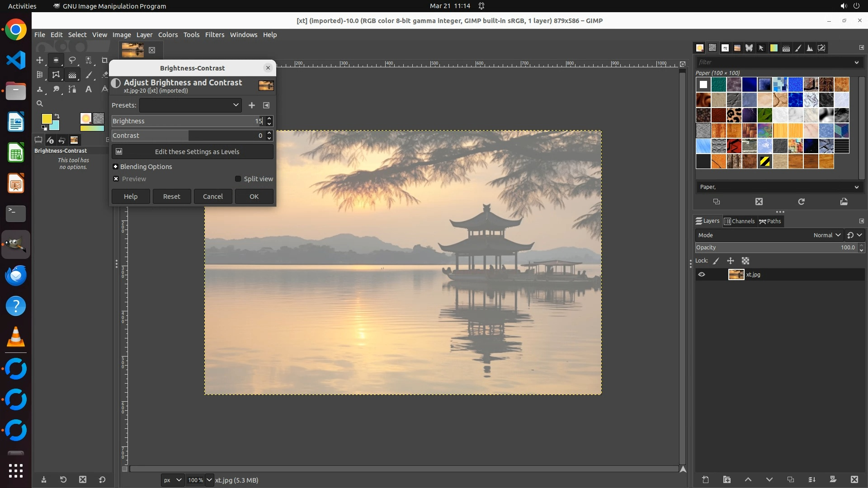Select the Free Select lasso tool
Viewport: 868px width, 488px height.
tap(72, 60)
